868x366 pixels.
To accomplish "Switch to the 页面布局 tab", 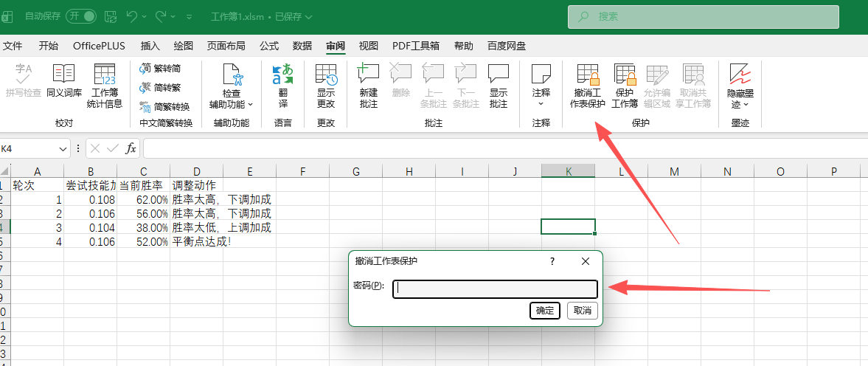I will [x=226, y=46].
